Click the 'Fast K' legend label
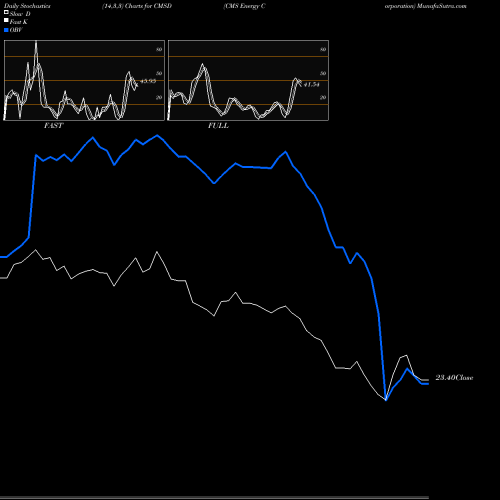 (19, 22)
